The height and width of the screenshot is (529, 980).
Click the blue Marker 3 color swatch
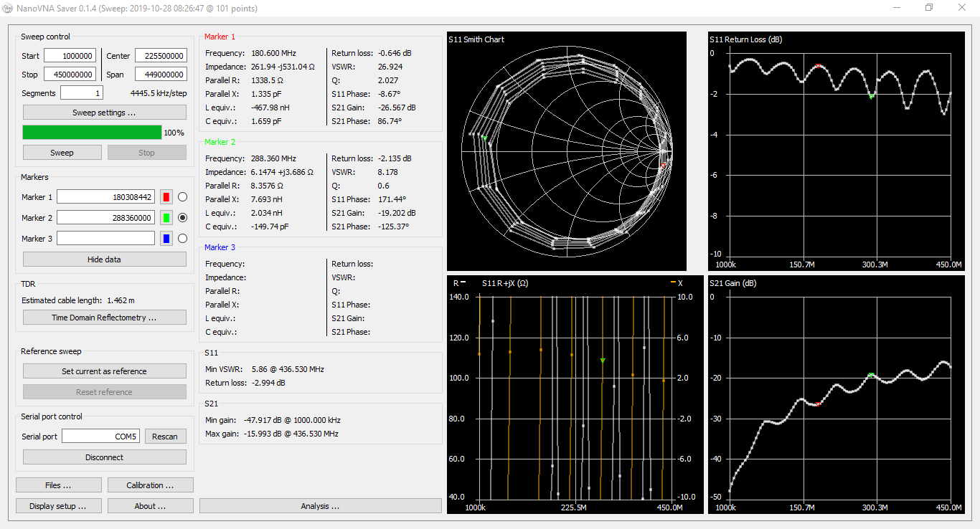point(166,239)
